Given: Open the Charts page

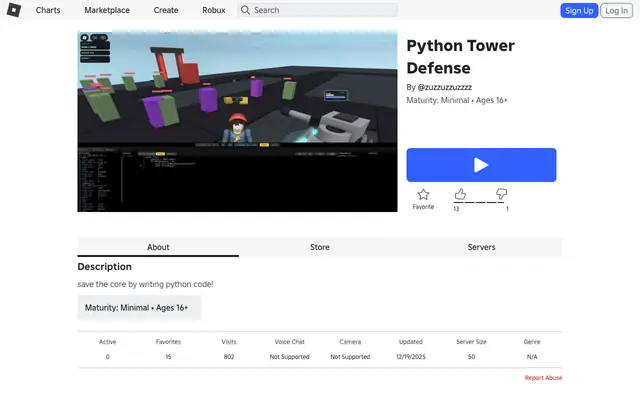Looking at the screenshot, I should click(48, 10).
